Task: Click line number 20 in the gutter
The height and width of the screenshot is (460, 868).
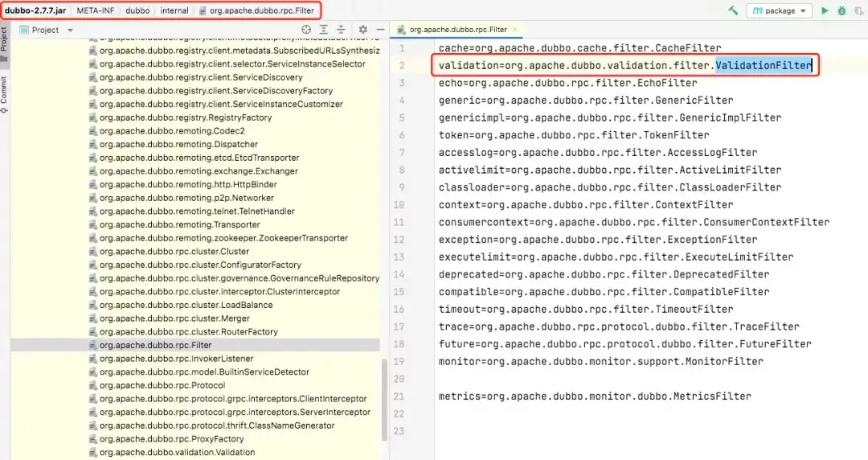Action: [399, 379]
